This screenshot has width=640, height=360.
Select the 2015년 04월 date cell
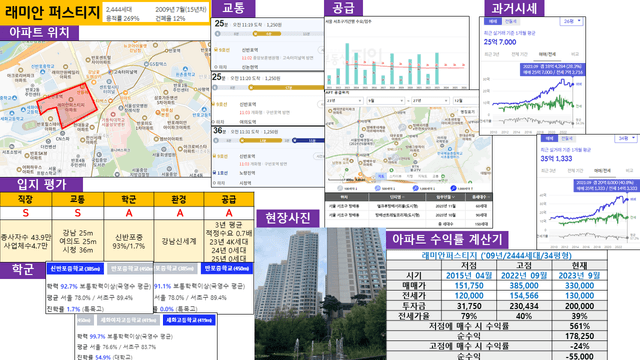(469, 276)
